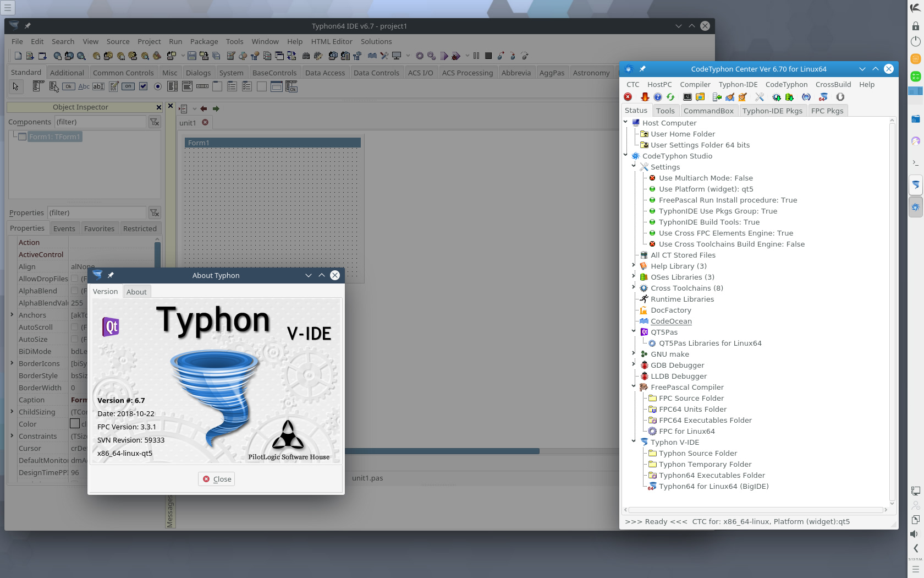Click the Stop square icon in Typhon IDE toolbar
The width and height of the screenshot is (924, 578).
488,56
